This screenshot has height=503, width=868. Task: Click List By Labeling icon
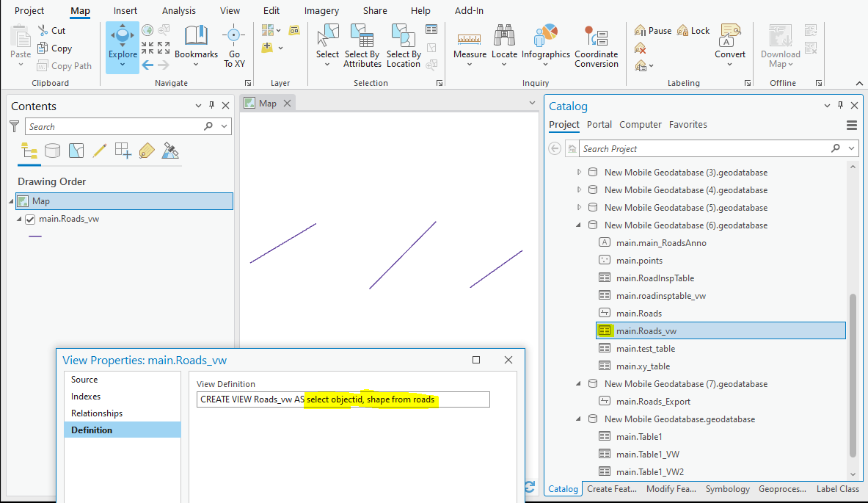(x=147, y=151)
